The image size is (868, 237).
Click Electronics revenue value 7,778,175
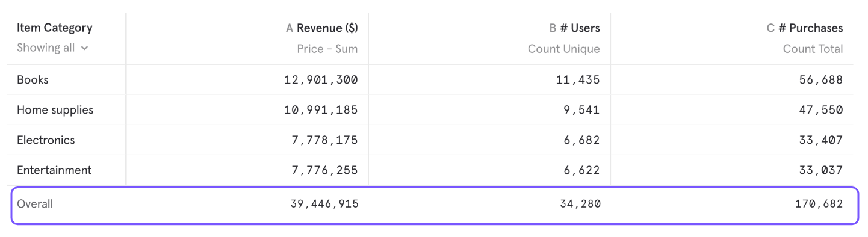(x=325, y=140)
